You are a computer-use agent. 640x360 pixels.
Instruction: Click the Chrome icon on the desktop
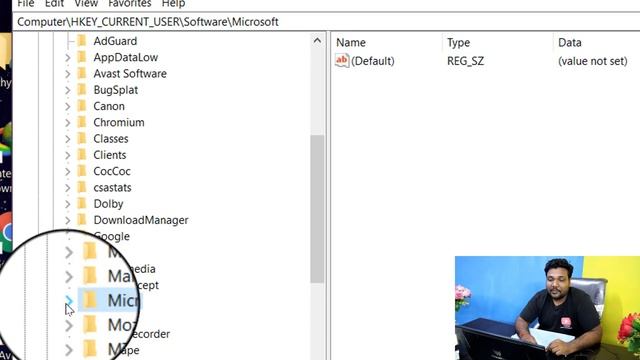point(6,231)
